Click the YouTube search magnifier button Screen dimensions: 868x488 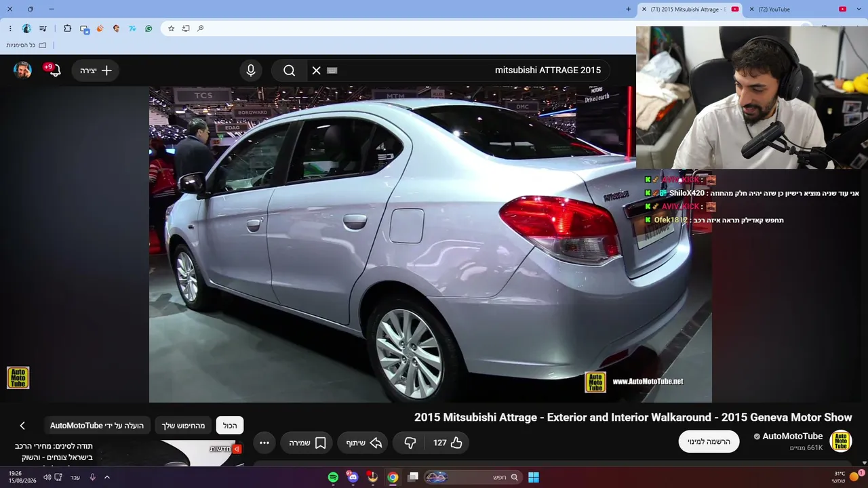click(289, 70)
